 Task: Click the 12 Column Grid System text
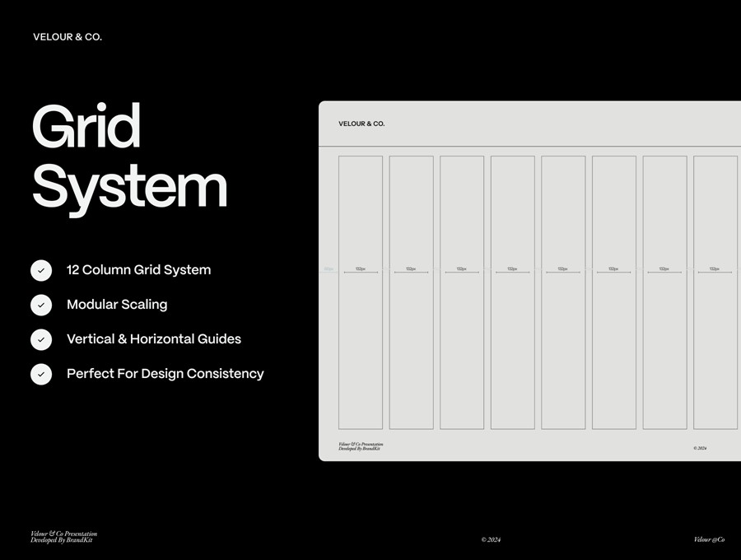[x=138, y=270]
